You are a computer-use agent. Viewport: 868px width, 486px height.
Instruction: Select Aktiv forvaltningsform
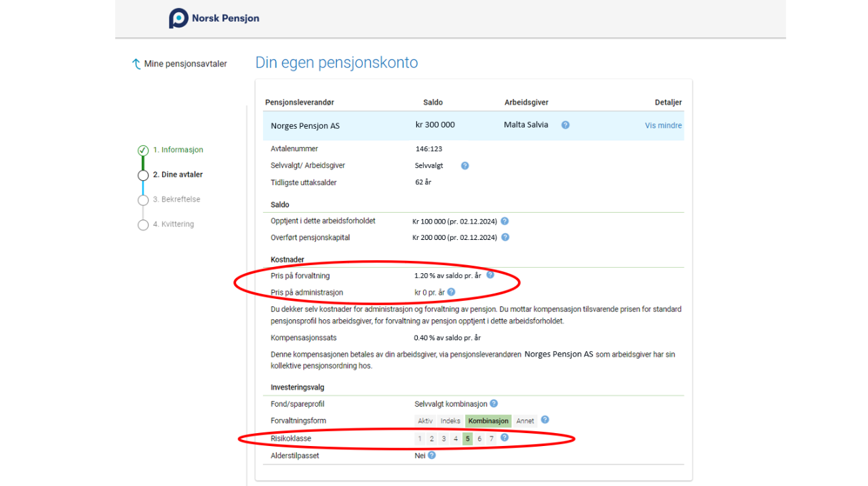(425, 421)
